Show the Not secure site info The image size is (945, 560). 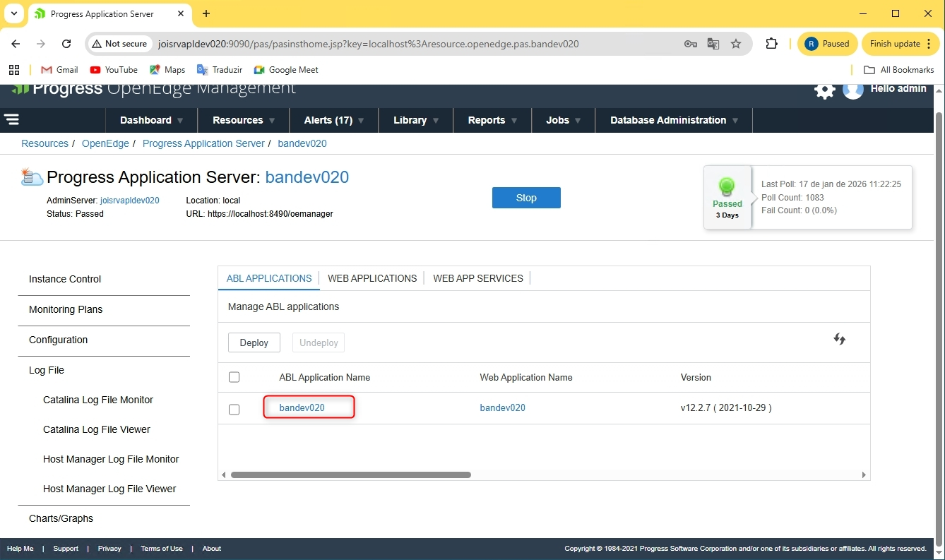click(119, 44)
